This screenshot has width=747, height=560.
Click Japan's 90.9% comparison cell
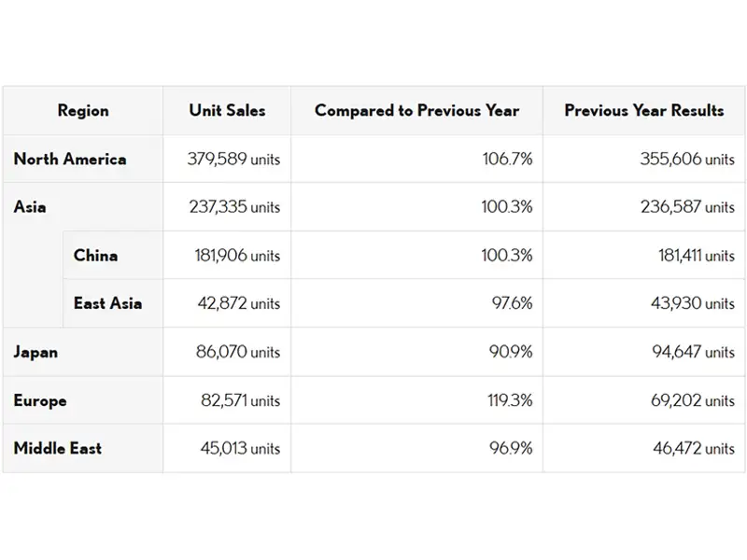508,352
